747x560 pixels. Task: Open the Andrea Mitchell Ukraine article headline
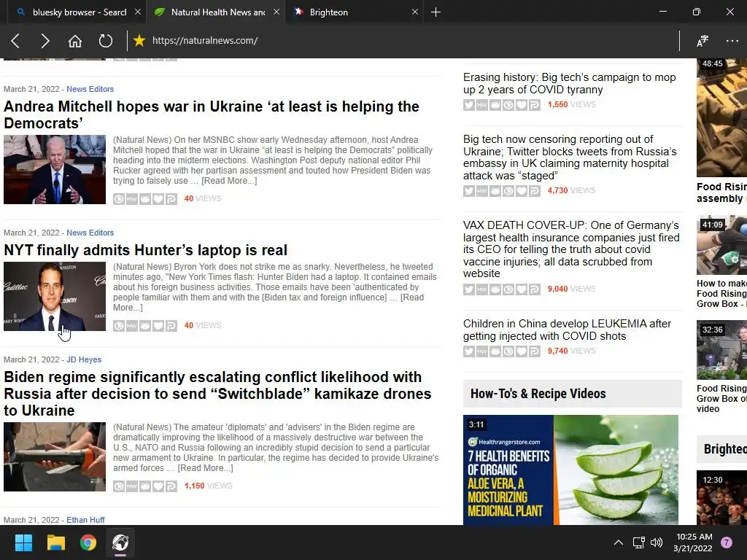(212, 114)
